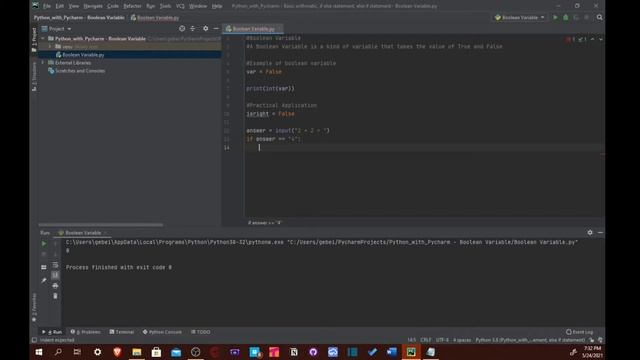The height and width of the screenshot is (360, 640).
Task: Open Microsoft Word from the taskbar
Action: pos(391,352)
